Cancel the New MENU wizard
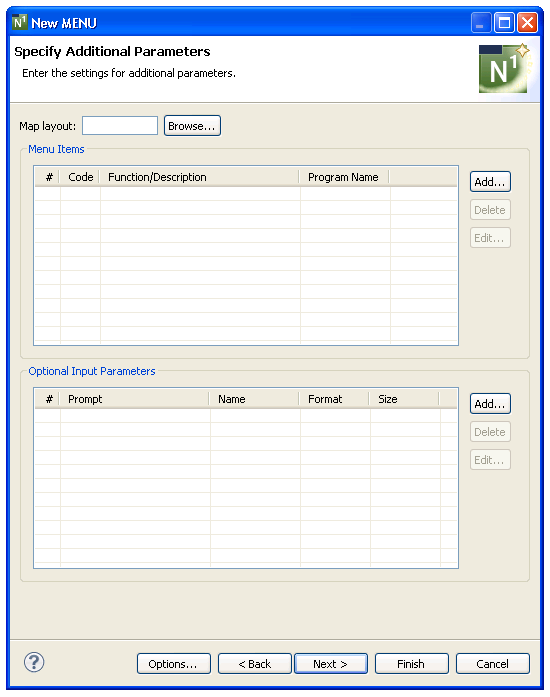Viewport: 550px width, 697px height. (x=493, y=664)
